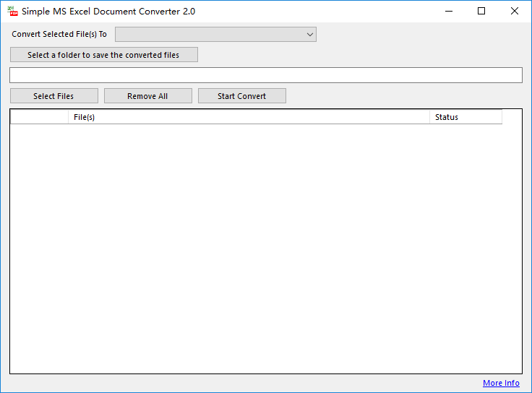Click the Select Files button
Viewport: 532px width, 393px height.
tap(54, 96)
